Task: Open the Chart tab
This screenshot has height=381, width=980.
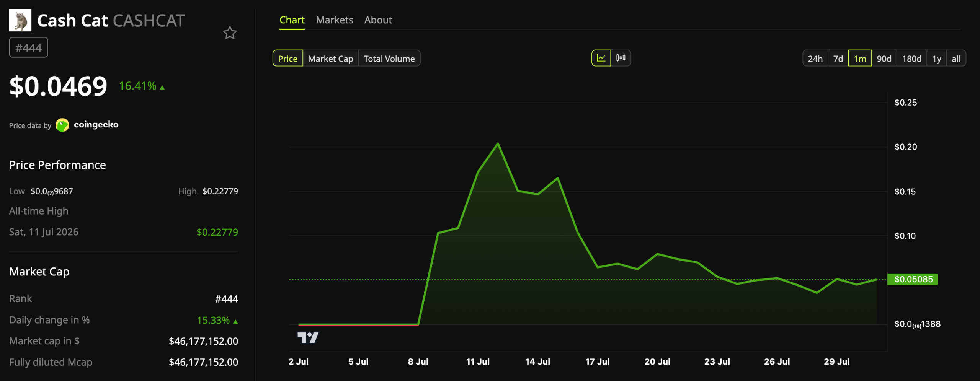Action: click(x=292, y=20)
